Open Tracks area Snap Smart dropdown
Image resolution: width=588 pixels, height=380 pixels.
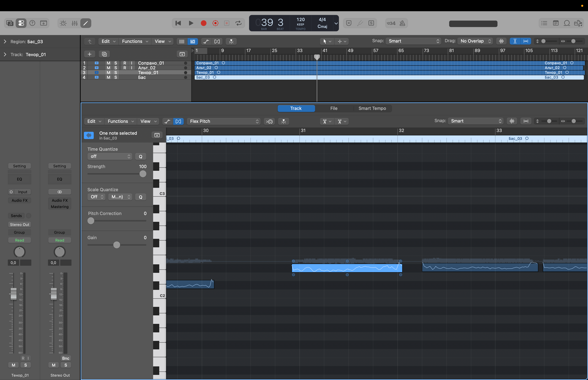(x=414, y=41)
